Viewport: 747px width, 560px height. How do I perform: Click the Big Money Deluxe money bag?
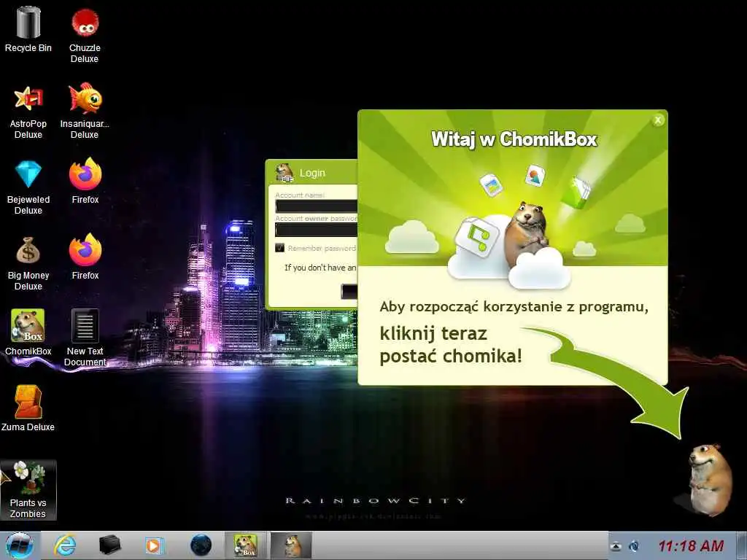(x=28, y=264)
